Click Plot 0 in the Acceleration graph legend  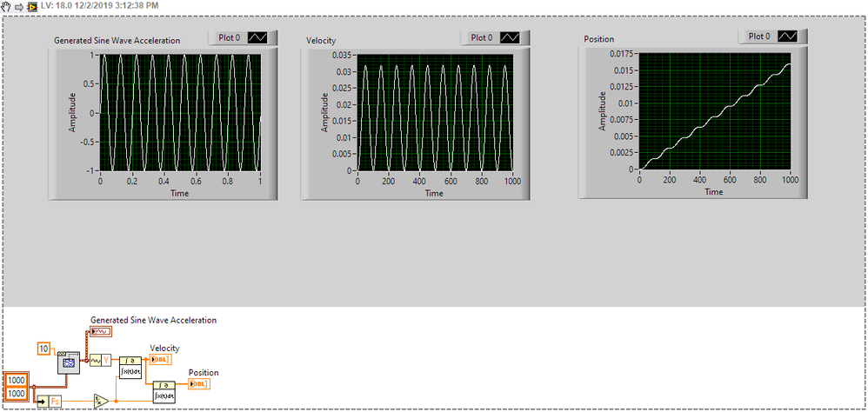[228, 37]
